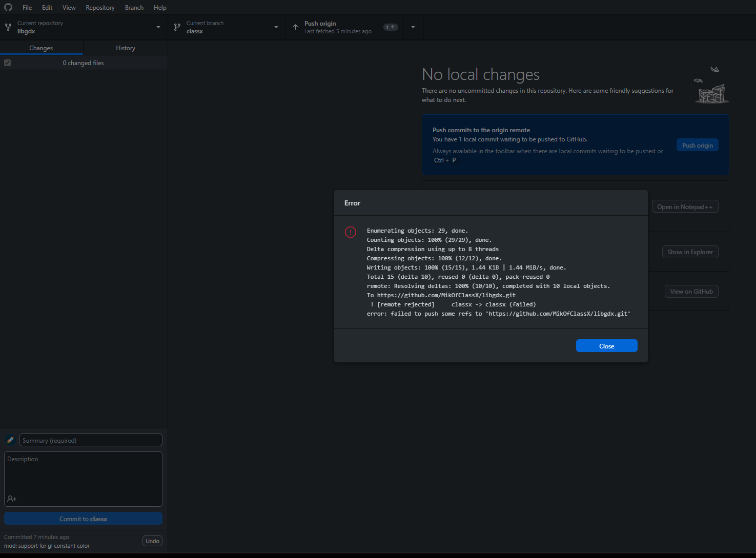Viewport: 756px width, 558px height.
Task: Open the Help menu
Action: click(160, 8)
